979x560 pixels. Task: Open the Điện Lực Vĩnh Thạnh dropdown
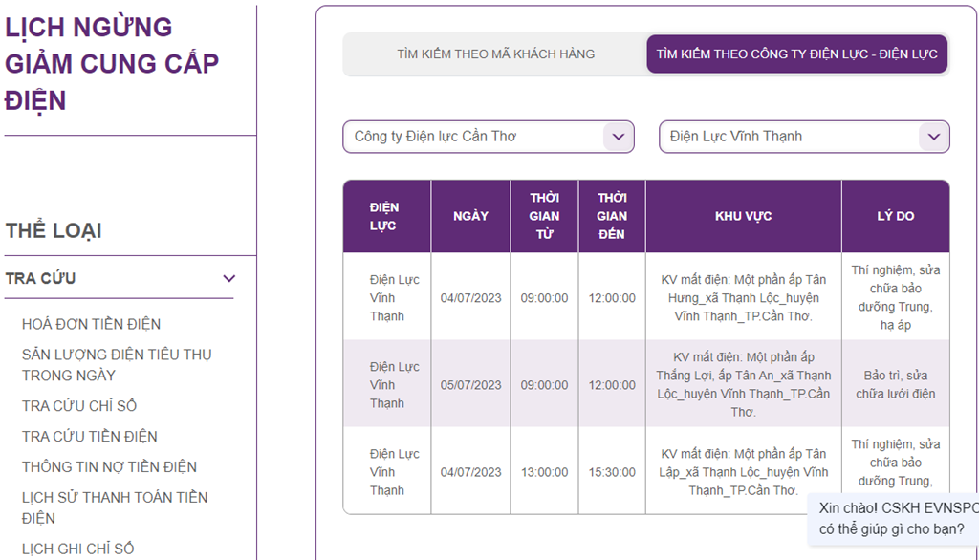click(x=804, y=137)
